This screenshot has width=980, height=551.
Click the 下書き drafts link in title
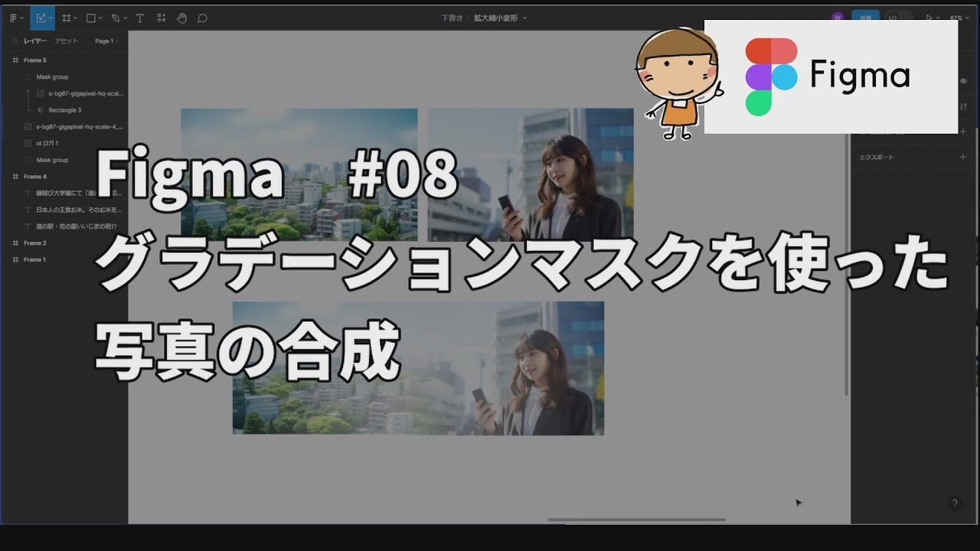pyautogui.click(x=452, y=18)
